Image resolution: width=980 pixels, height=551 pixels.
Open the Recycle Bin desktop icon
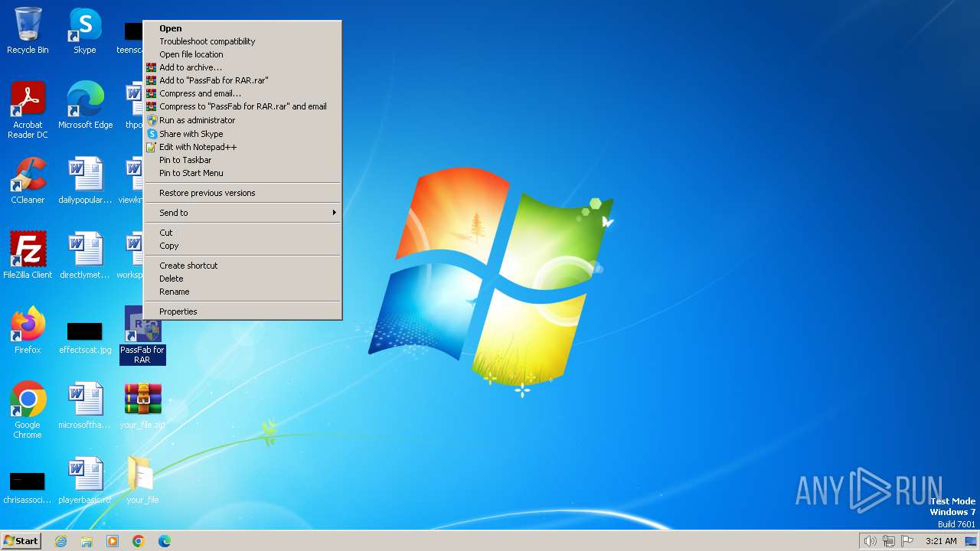[28, 31]
